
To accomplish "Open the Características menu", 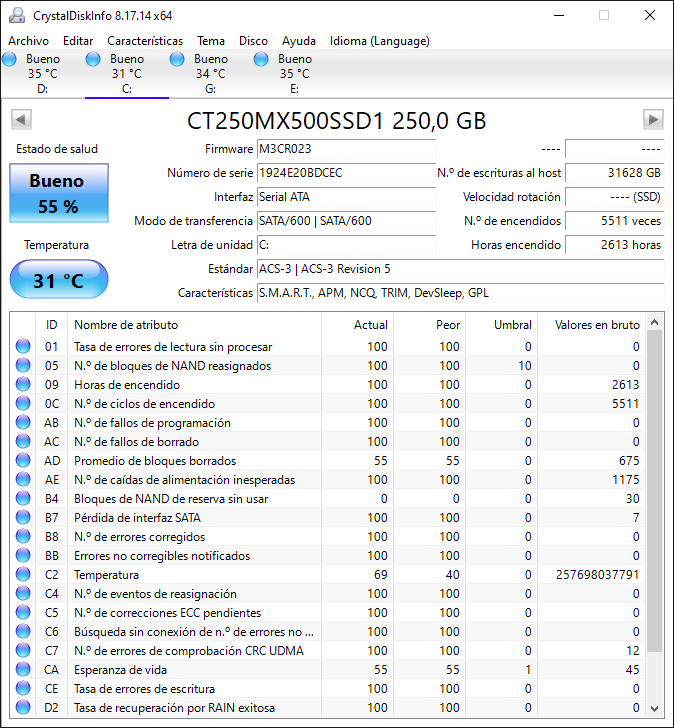I will click(145, 41).
